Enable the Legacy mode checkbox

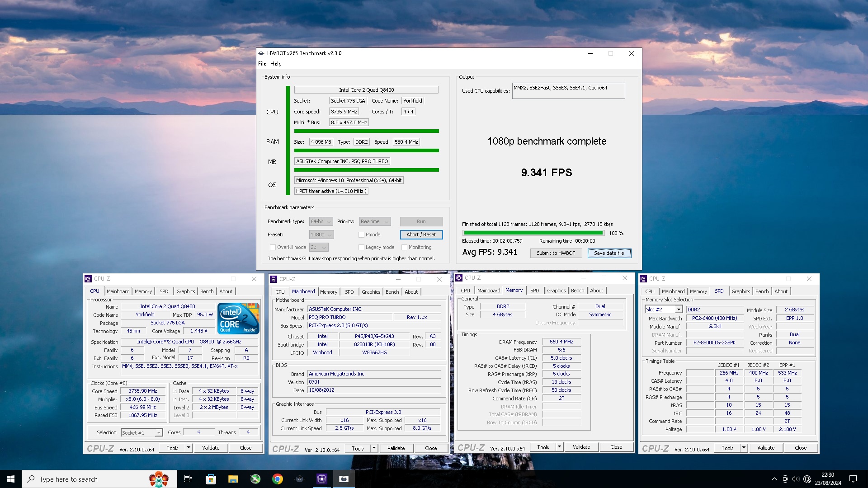(x=361, y=247)
